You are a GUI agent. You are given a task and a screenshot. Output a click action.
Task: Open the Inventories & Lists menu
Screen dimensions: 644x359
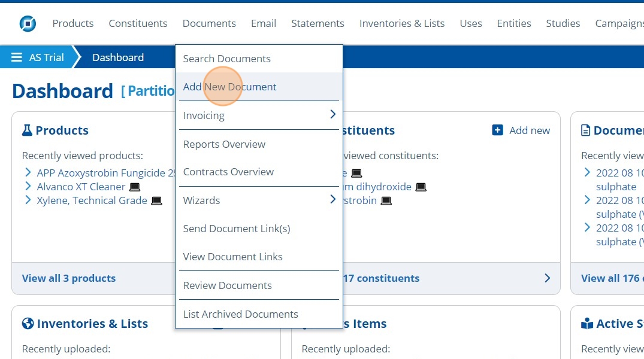pos(402,23)
